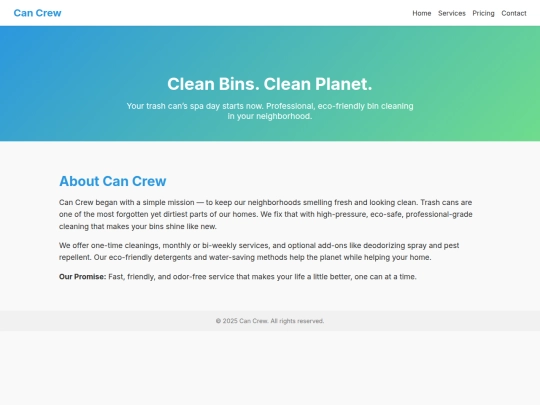Viewport: 540px width, 405px height.
Task: Click the paragraph starting 'We offer one-time cleanings'
Action: click(259, 251)
